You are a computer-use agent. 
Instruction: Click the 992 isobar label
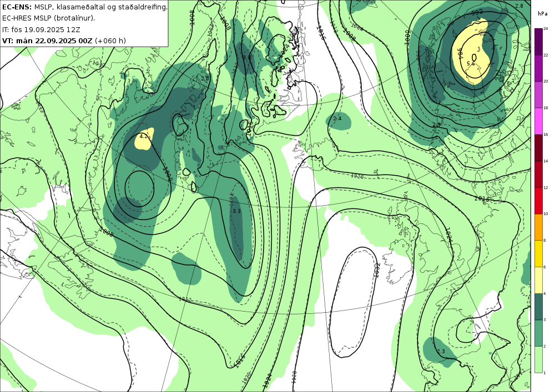click(477, 13)
